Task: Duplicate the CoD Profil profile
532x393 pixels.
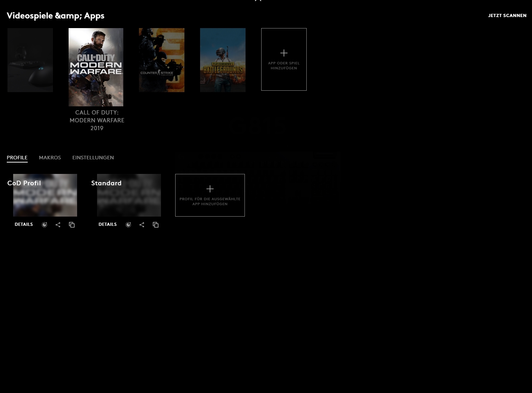Action: pyautogui.click(x=72, y=225)
